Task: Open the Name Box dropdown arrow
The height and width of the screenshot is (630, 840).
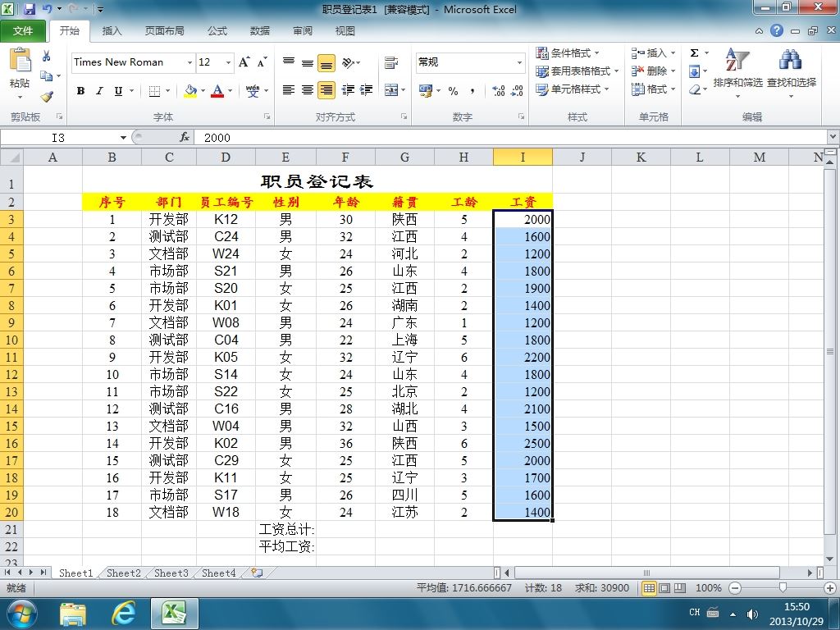Action: pos(123,138)
